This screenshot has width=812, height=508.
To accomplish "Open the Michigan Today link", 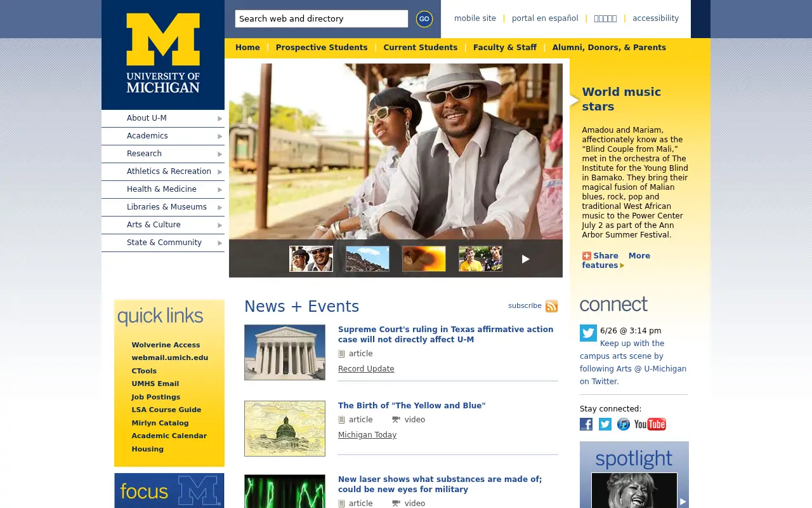I will 367,435.
